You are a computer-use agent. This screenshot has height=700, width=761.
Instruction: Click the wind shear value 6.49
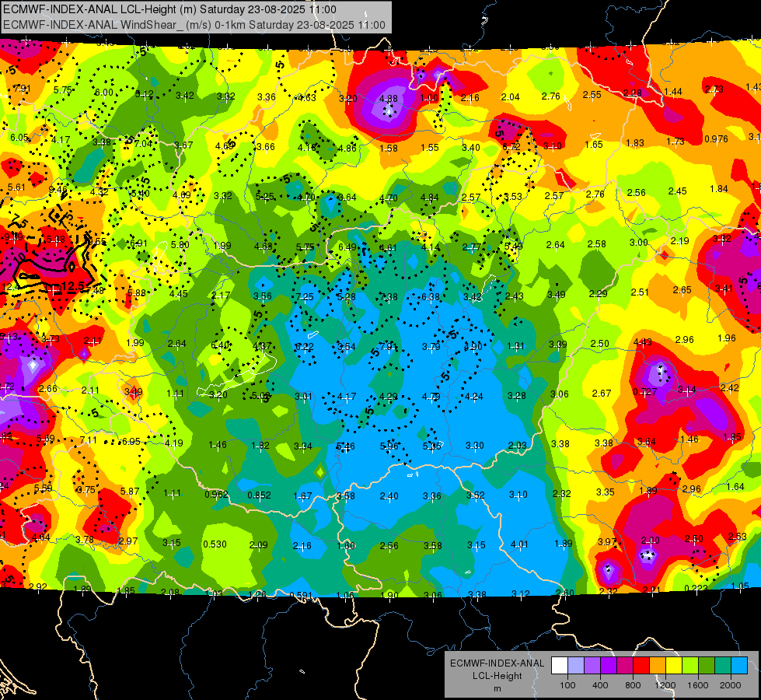pyautogui.click(x=347, y=247)
